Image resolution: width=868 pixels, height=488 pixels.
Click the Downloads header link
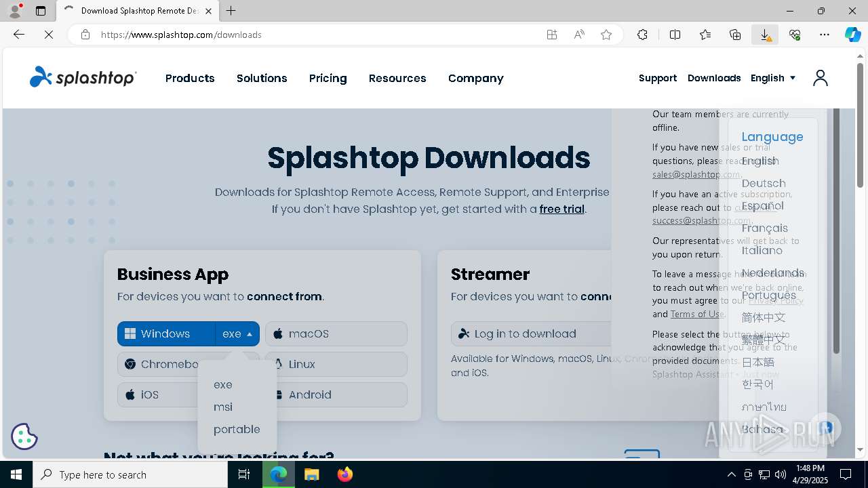click(714, 78)
